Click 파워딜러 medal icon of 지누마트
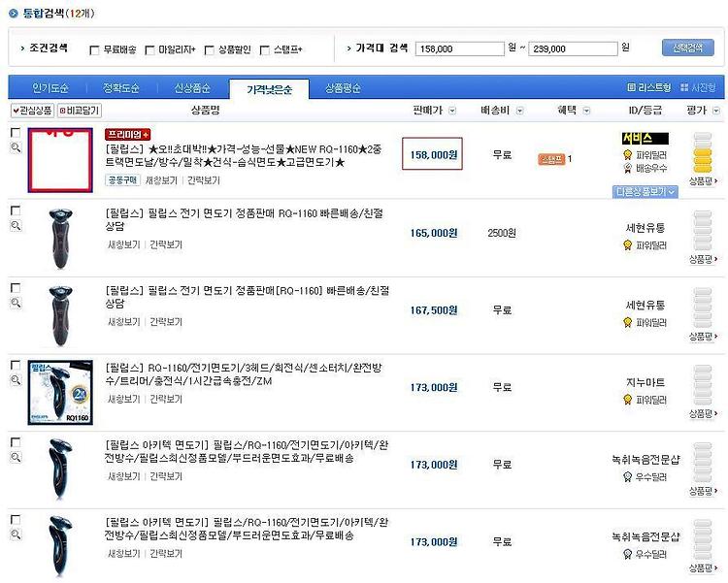The width and height of the screenshot is (728, 583). [x=628, y=400]
